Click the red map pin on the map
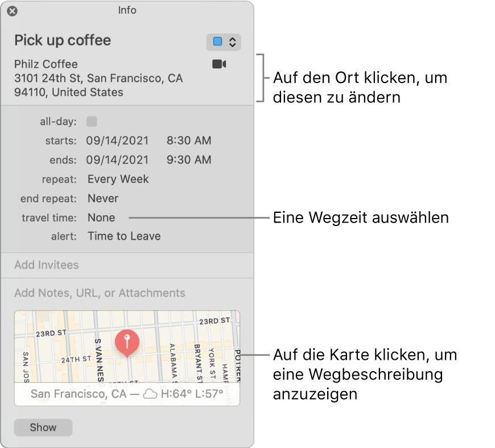The image size is (495, 448). coord(127,343)
